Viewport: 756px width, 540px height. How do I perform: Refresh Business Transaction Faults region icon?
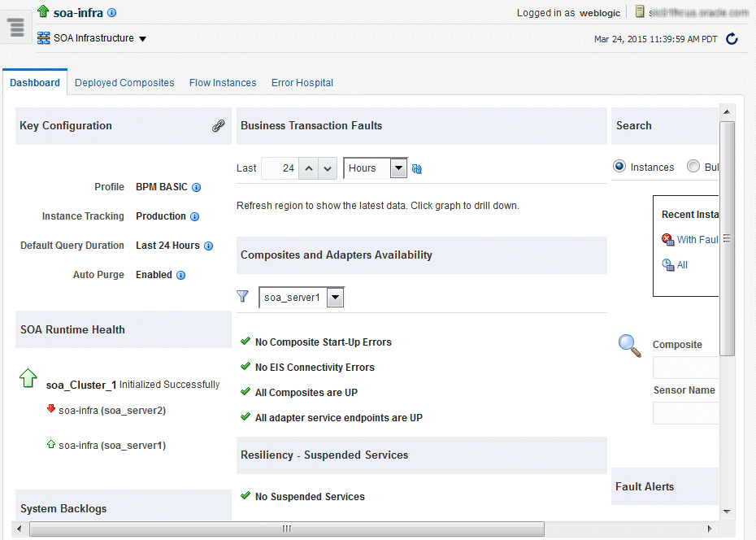417,169
